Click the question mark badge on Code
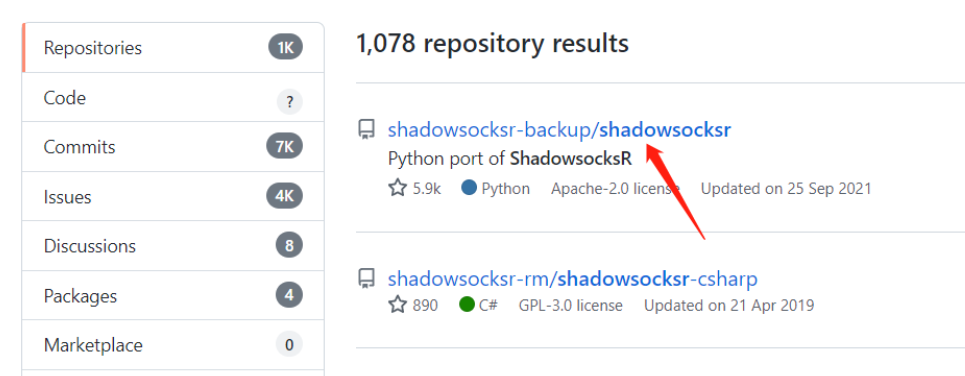The image size is (965, 376). [x=290, y=102]
